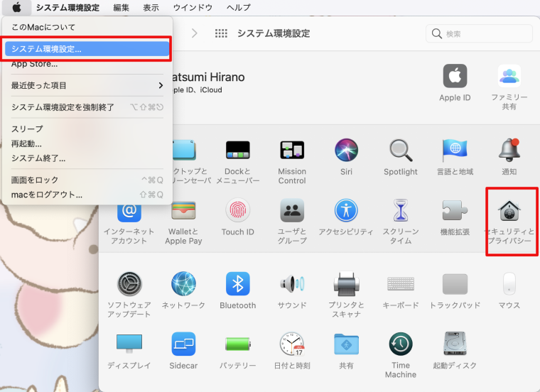This screenshot has width=540, height=392.
Task: Choose 画面をロック menu entry
Action: [87, 180]
